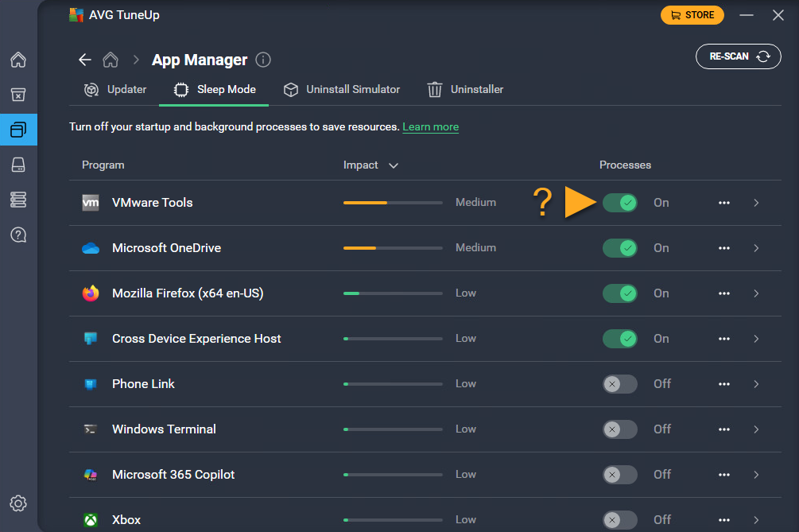This screenshot has height=532, width=799.
Task: Click the Home icon in left sidebar
Action: coord(18,60)
